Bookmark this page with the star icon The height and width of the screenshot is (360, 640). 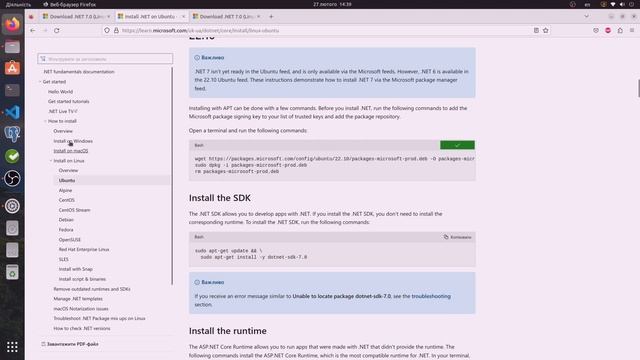pos(546,30)
